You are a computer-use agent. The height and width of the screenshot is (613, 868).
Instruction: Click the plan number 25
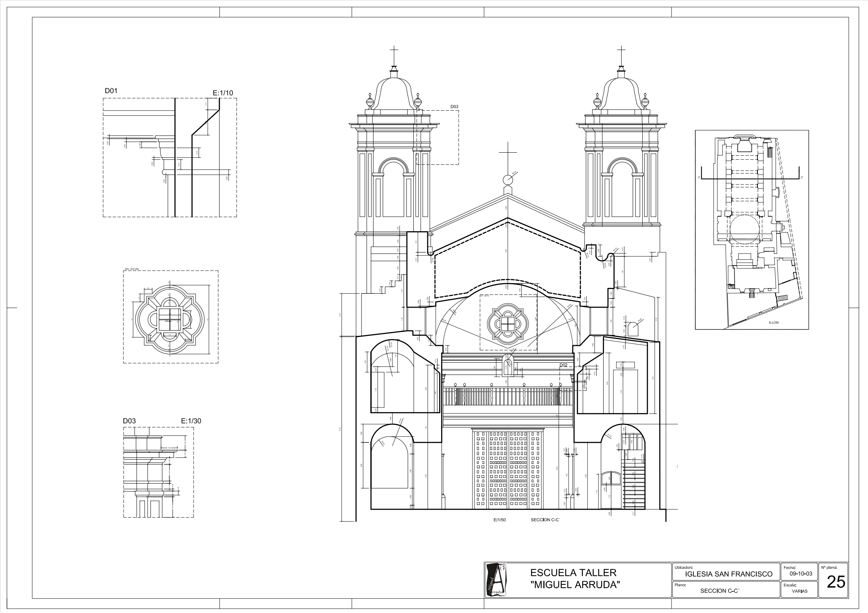836,582
